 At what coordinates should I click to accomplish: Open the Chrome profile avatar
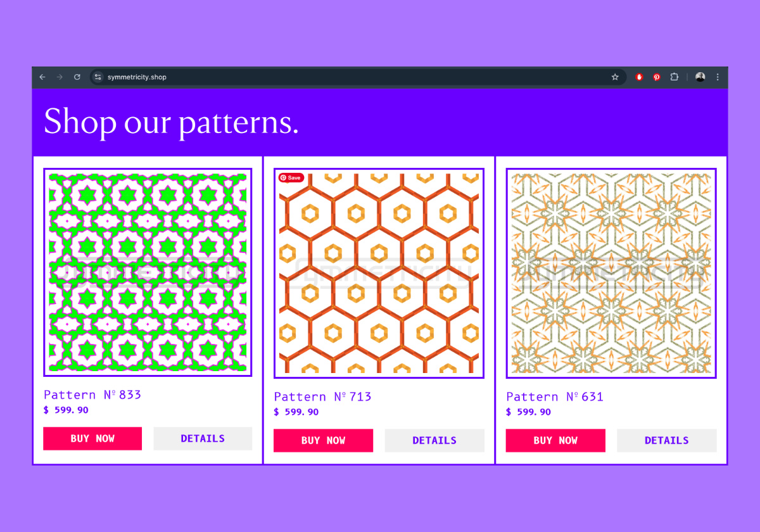pyautogui.click(x=700, y=77)
